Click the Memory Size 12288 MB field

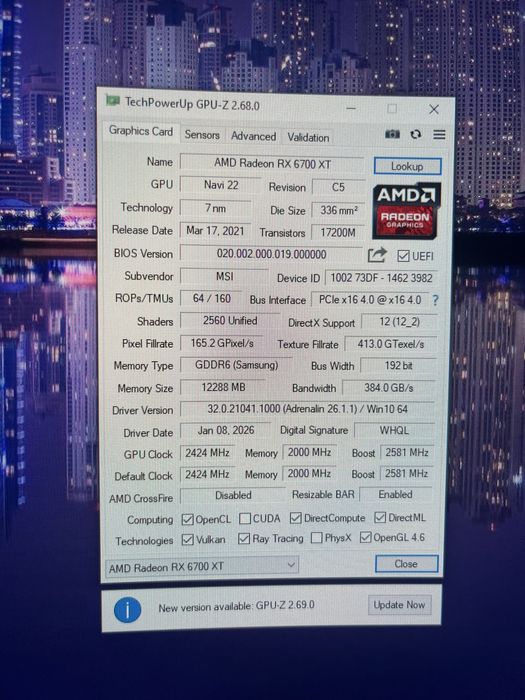pos(223,387)
